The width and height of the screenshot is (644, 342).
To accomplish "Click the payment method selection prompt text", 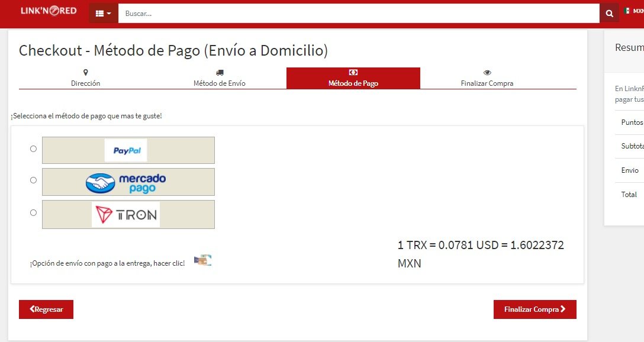I will coord(86,116).
